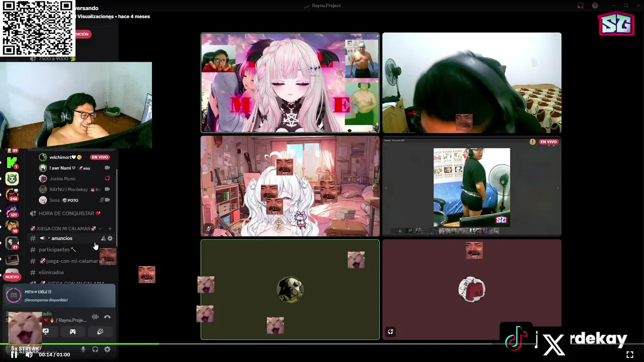This screenshot has width=644, height=362.
Task: Disconnect from the voice call
Action: coord(107,317)
